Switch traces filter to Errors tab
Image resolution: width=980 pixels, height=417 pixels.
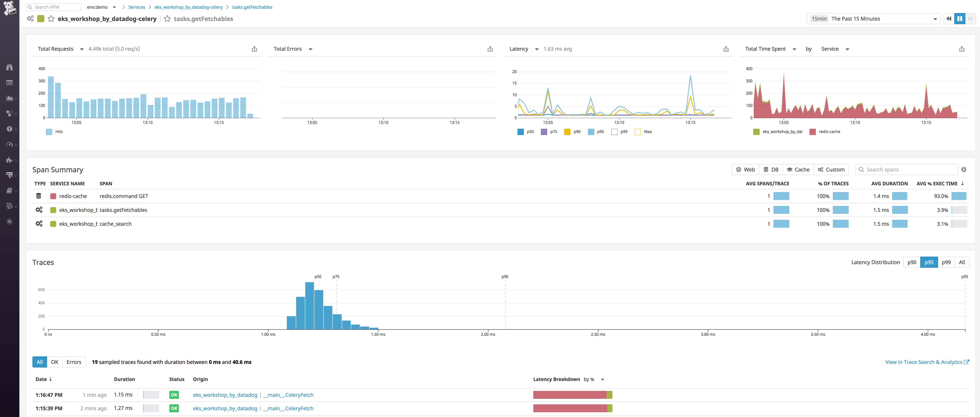[x=73, y=362]
